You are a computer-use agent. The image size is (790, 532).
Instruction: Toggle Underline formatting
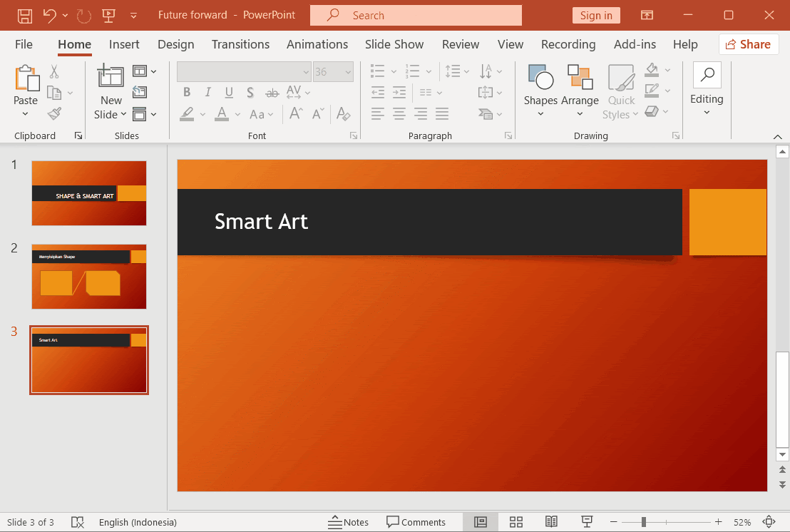pyautogui.click(x=229, y=92)
